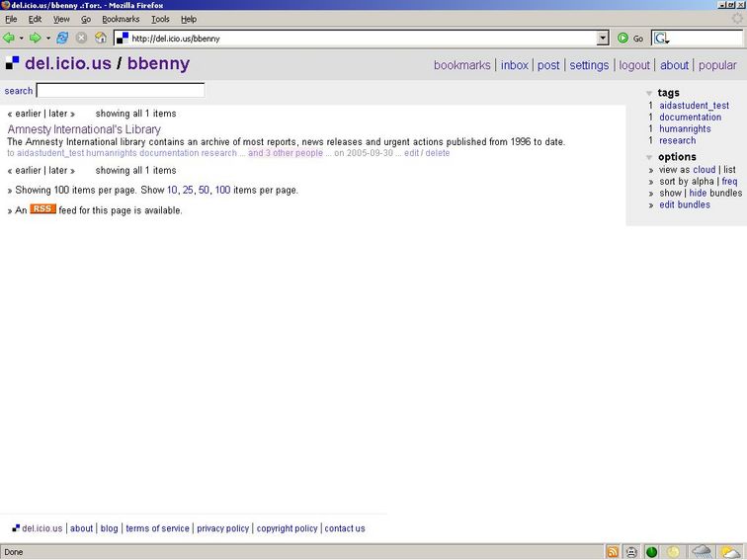
Task: Open the search engine selector dropdown
Action: tap(661, 39)
